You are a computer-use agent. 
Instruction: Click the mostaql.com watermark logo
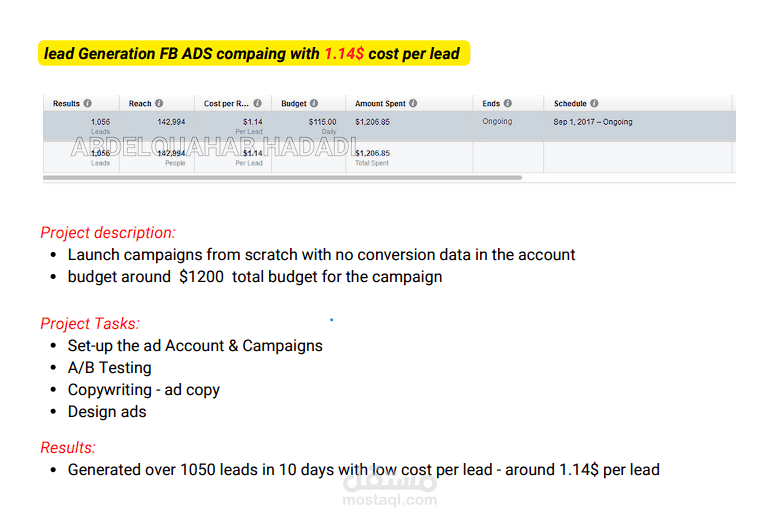390,489
